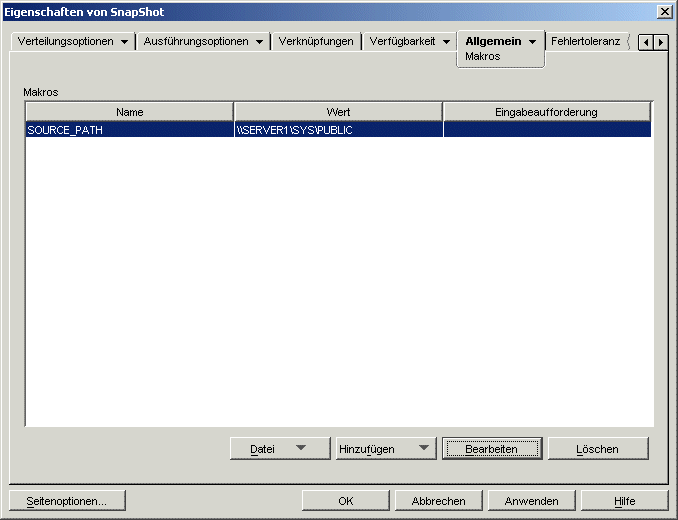Switch to the Fehlertoleranz tab
Viewport: 678px width, 520px height.
(585, 42)
